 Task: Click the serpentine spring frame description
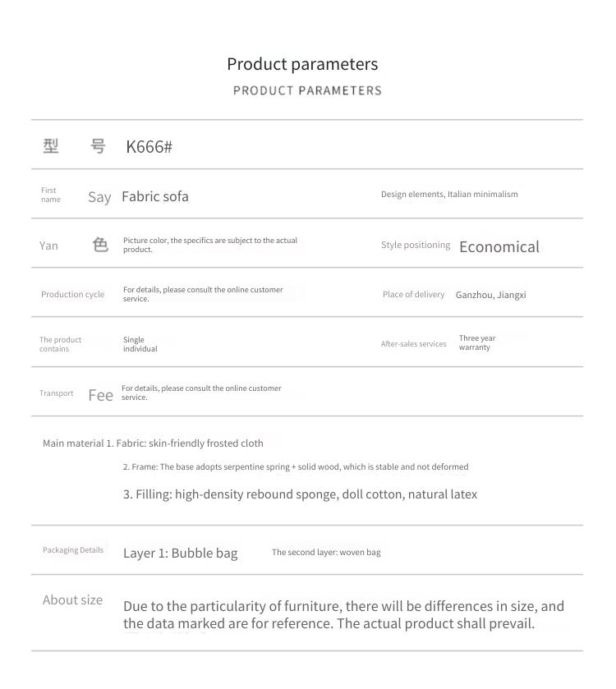click(296, 466)
